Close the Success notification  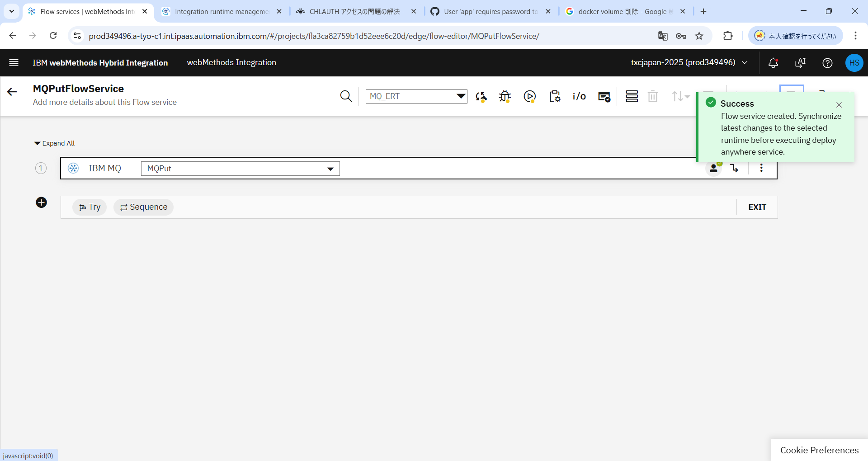point(839,105)
